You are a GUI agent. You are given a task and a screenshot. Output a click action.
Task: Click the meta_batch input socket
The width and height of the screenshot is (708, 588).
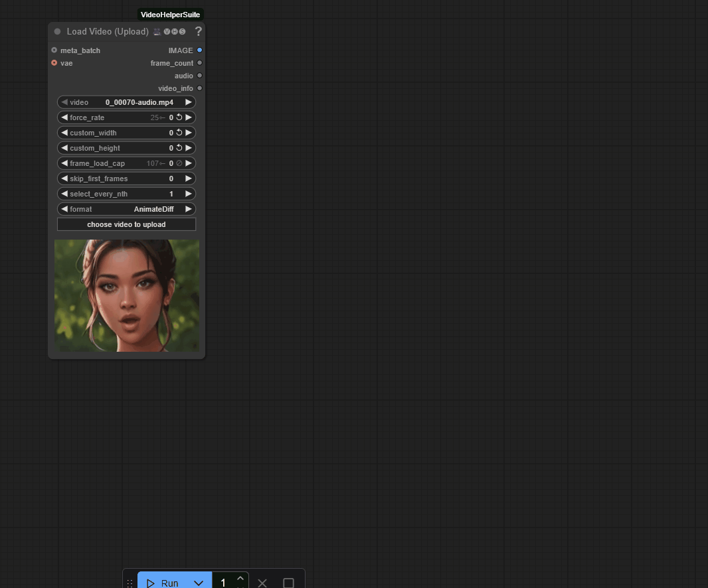pyautogui.click(x=54, y=50)
